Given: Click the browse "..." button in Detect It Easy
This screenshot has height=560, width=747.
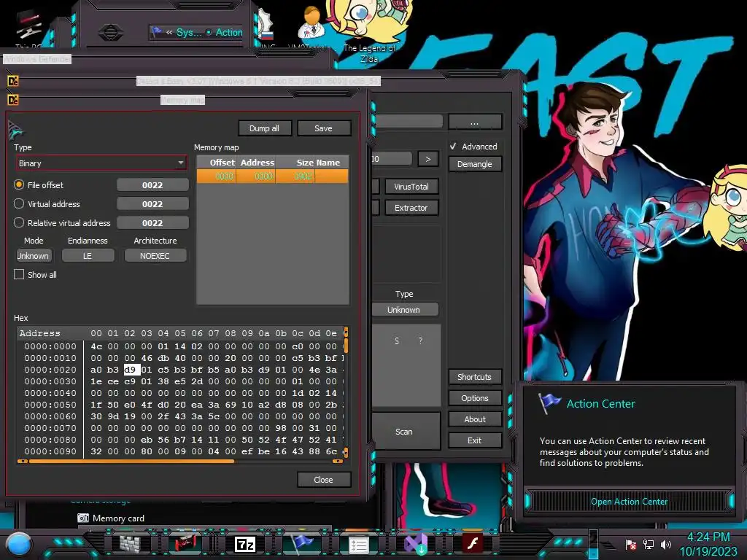Looking at the screenshot, I should (474, 122).
